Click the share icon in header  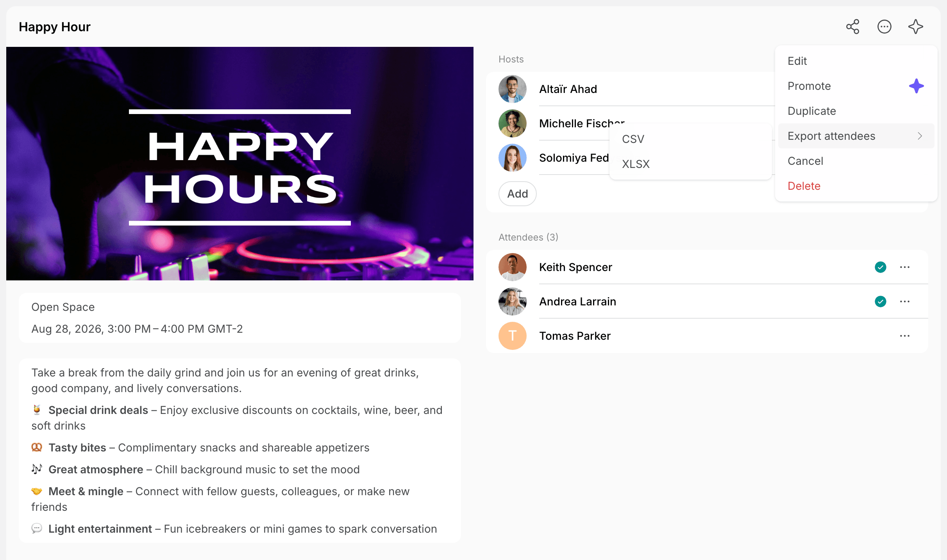(852, 27)
